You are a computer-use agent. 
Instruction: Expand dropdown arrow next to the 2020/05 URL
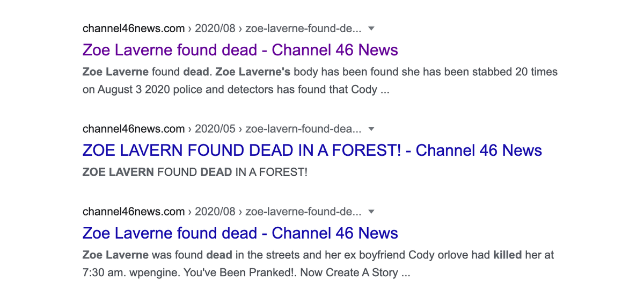[x=371, y=129]
